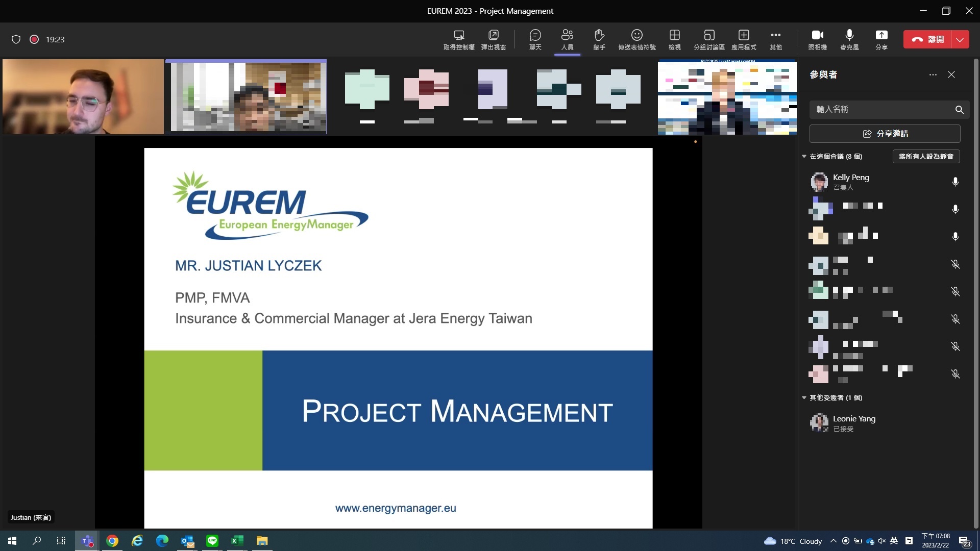
Task: Click the www.energymanager.eu link on slide
Action: 396,508
